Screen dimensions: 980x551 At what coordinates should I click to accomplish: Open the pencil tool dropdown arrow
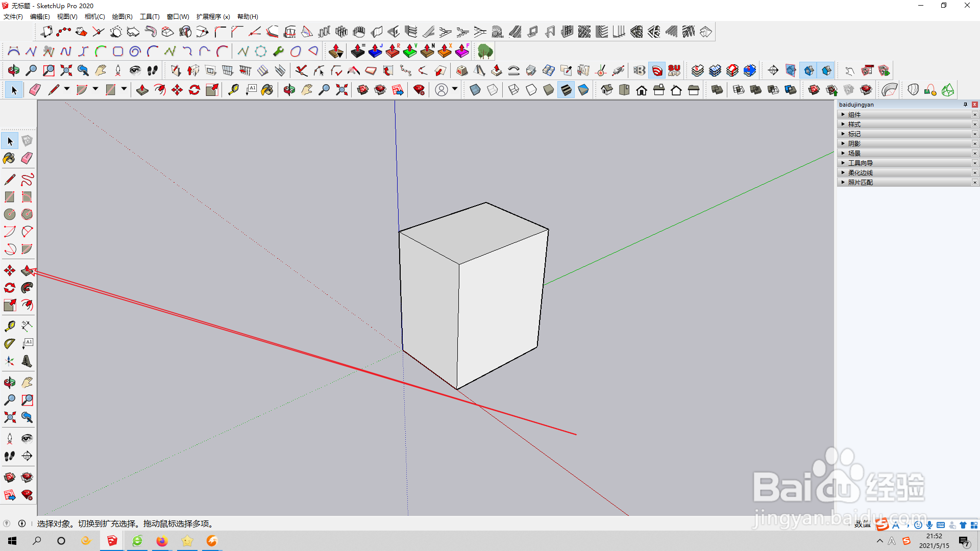67,89
